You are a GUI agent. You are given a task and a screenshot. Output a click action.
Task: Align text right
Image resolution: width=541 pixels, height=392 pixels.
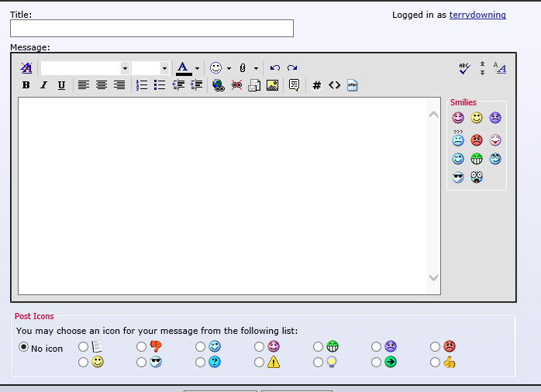[119, 84]
